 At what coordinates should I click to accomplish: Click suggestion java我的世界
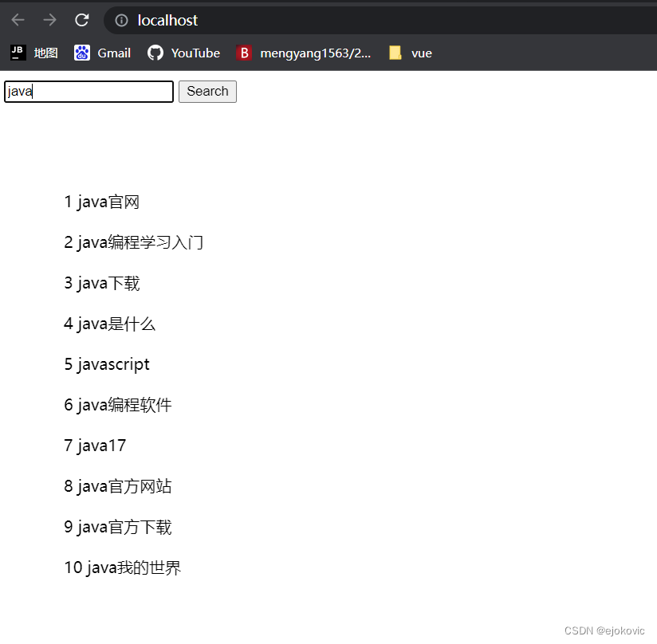coord(123,567)
